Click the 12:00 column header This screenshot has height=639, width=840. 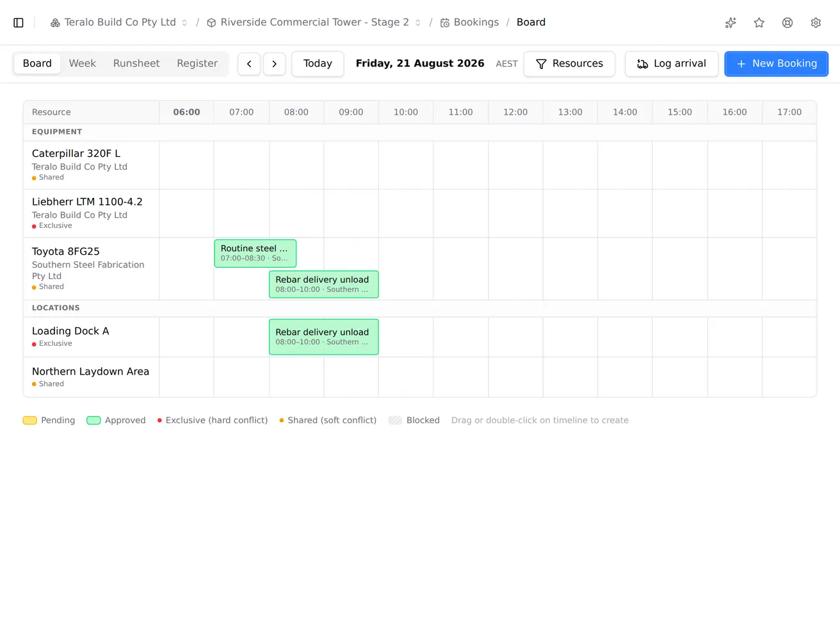point(515,112)
